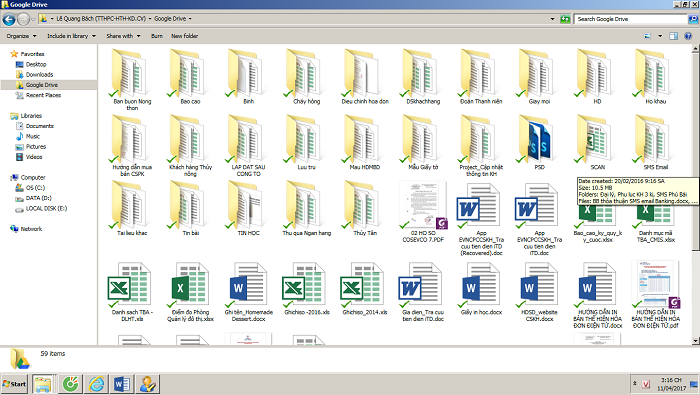
Task: Create a New folder
Action: [x=184, y=36]
